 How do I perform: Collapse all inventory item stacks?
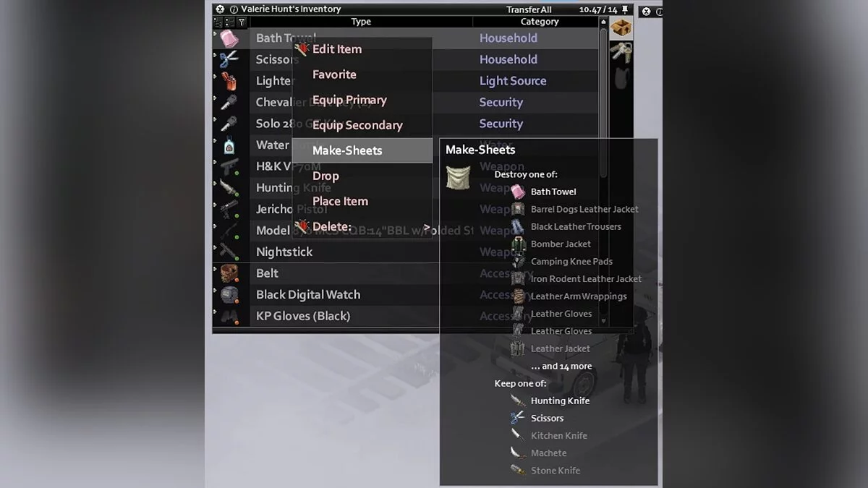[x=229, y=22]
